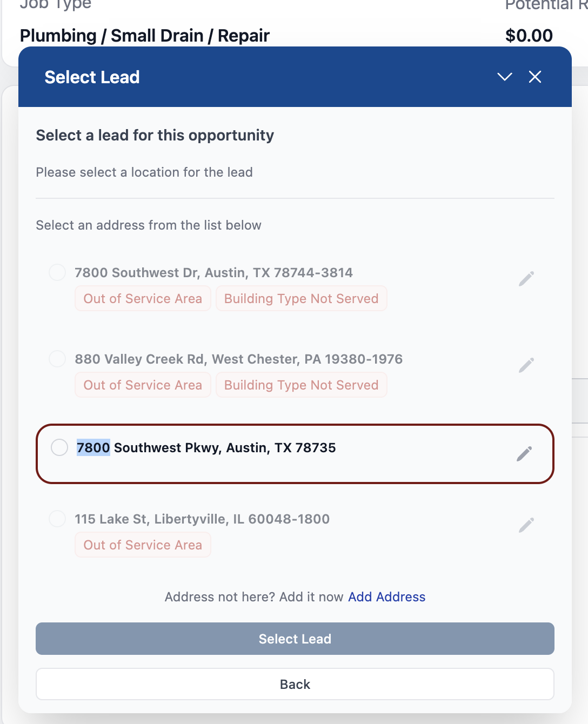Click Building Type Not Served tag under Valley Creek
Viewport: 588px width, 724px height.
302,385
